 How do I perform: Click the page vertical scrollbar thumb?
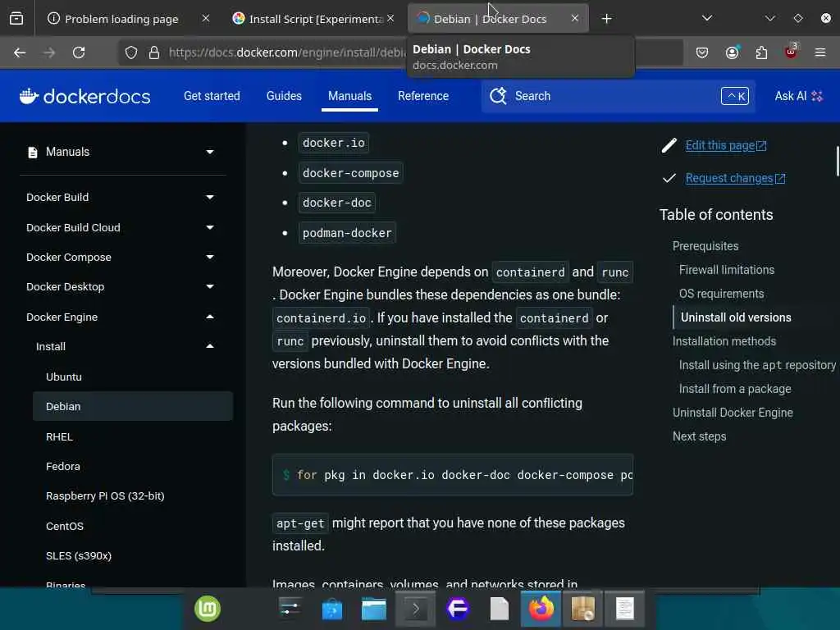click(838, 161)
